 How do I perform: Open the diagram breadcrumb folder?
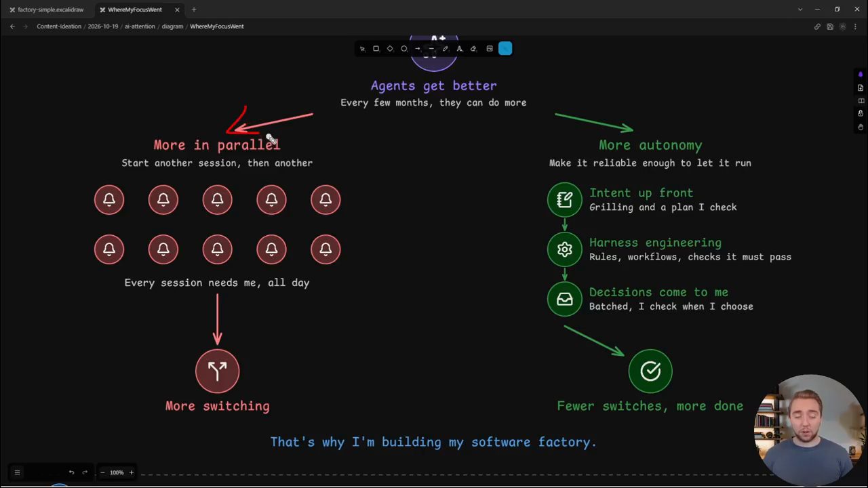point(172,26)
